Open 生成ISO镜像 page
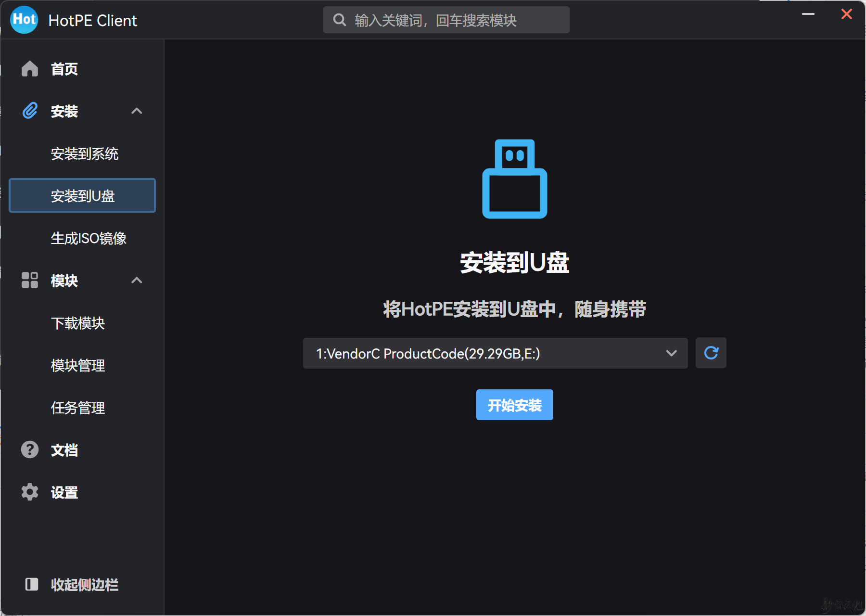Screen dimensions: 866x616 [89, 239]
